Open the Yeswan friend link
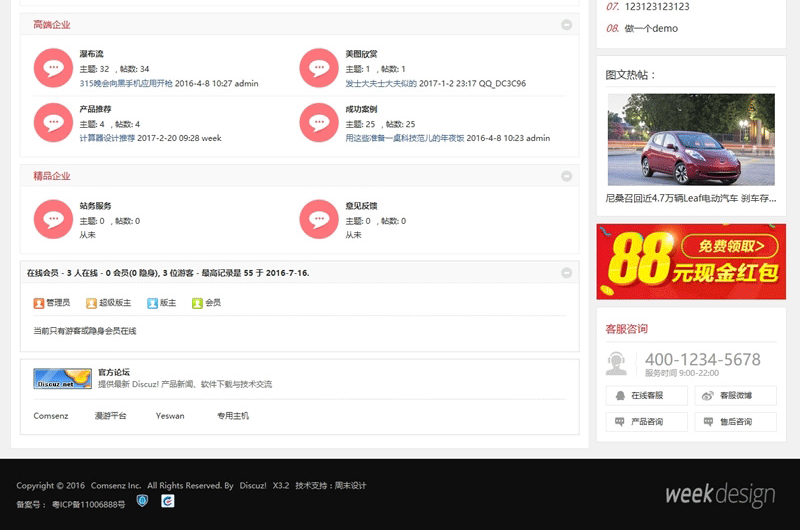This screenshot has width=800, height=530. (x=170, y=416)
